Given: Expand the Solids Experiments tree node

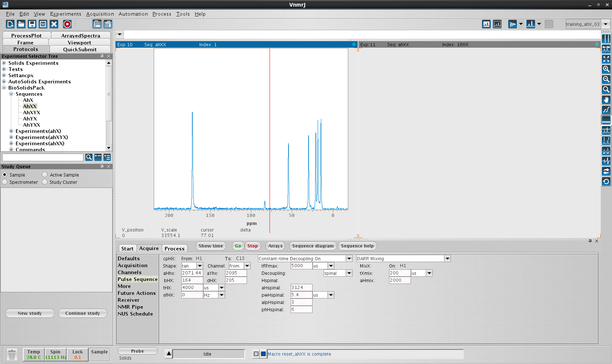Looking at the screenshot, I should click(4, 63).
